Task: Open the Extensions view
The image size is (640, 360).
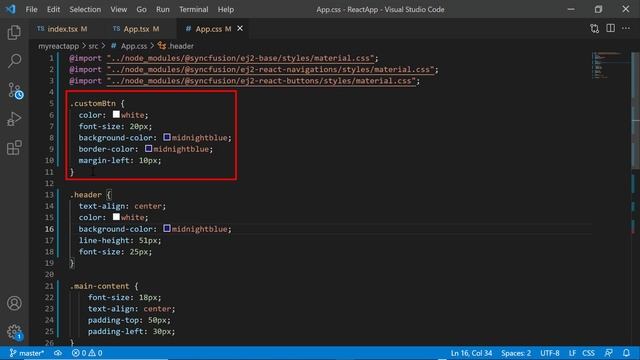Action: [x=14, y=148]
